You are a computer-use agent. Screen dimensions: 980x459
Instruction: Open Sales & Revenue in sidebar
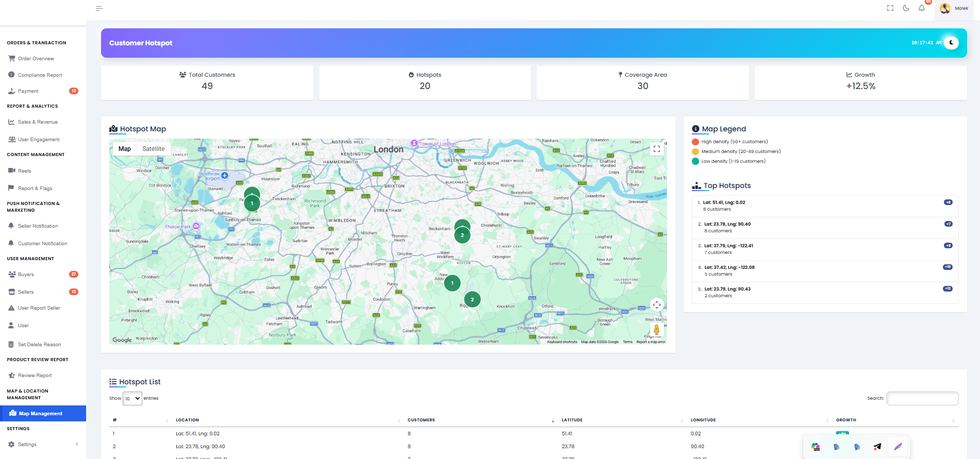(x=38, y=122)
